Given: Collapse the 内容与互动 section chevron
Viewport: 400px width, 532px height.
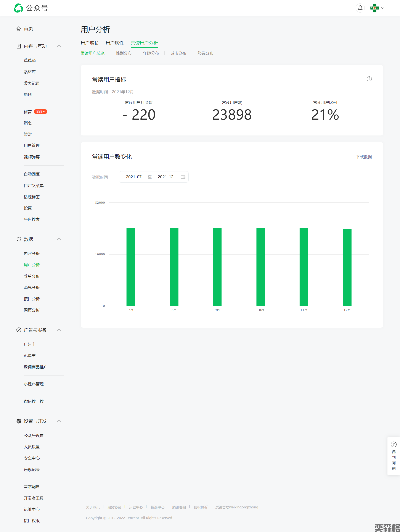Looking at the screenshot, I should pos(59,46).
